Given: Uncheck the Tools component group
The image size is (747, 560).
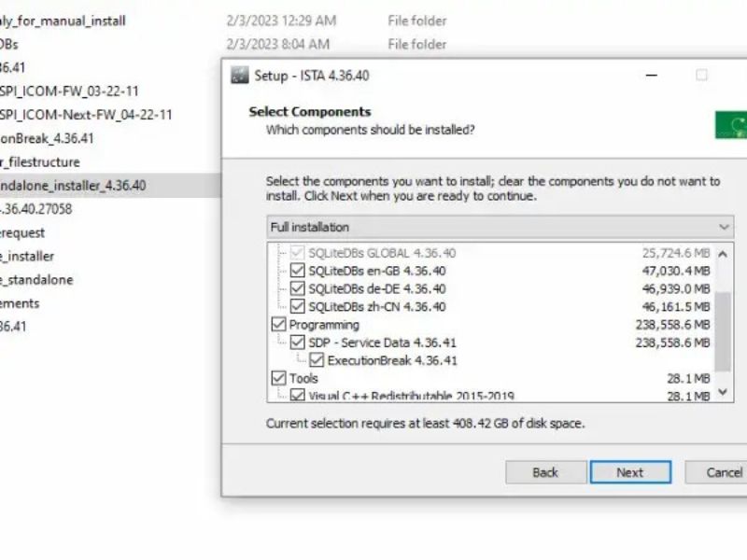Looking at the screenshot, I should 278,378.
